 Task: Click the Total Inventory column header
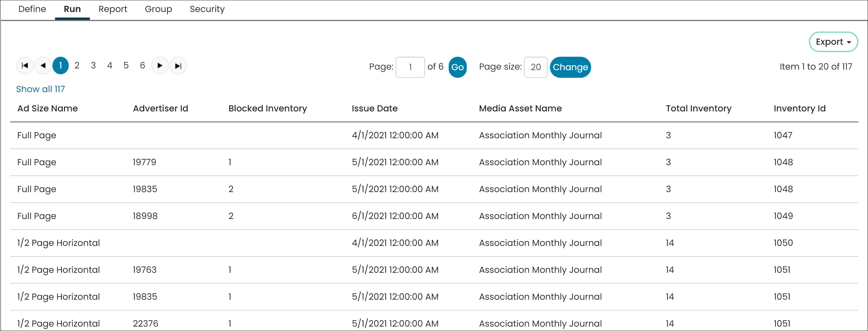(x=699, y=108)
